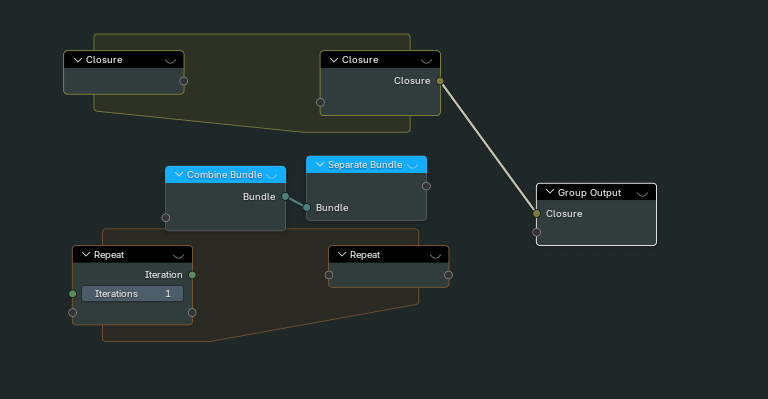Collapse the Separate Bundle node
The width and height of the screenshot is (768, 399).
pos(320,164)
